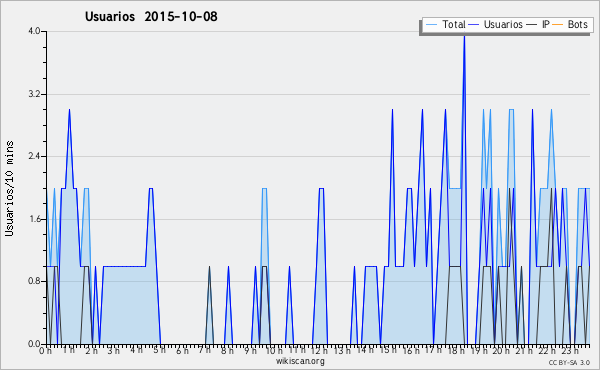Click the '0.8' y-axis value
This screenshot has width=600, height=370.
point(34,282)
